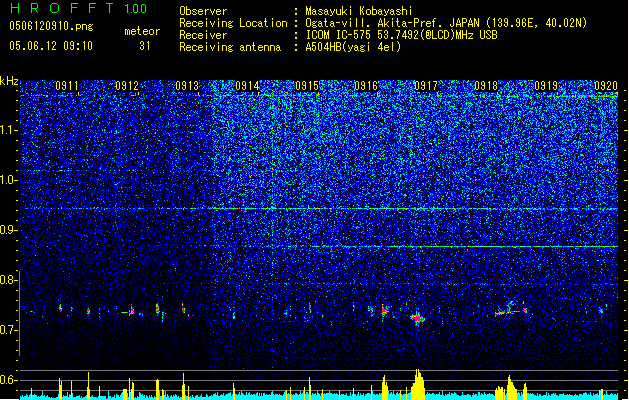This screenshot has width=629, height=400.
Task: Click the 1.0 frequency axis label
Action: tap(9, 180)
